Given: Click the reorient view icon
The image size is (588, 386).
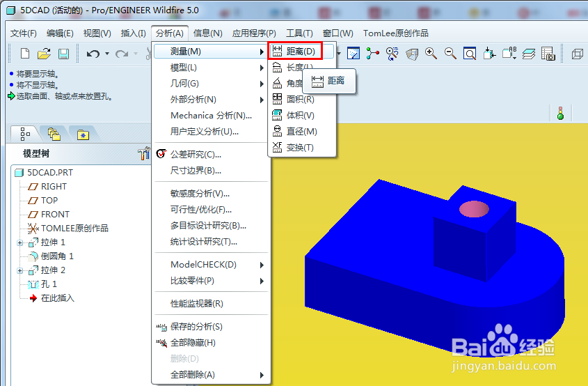Looking at the screenshot, I should (489, 54).
